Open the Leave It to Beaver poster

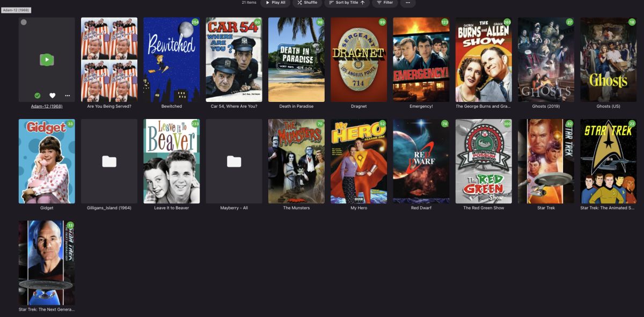tap(171, 161)
